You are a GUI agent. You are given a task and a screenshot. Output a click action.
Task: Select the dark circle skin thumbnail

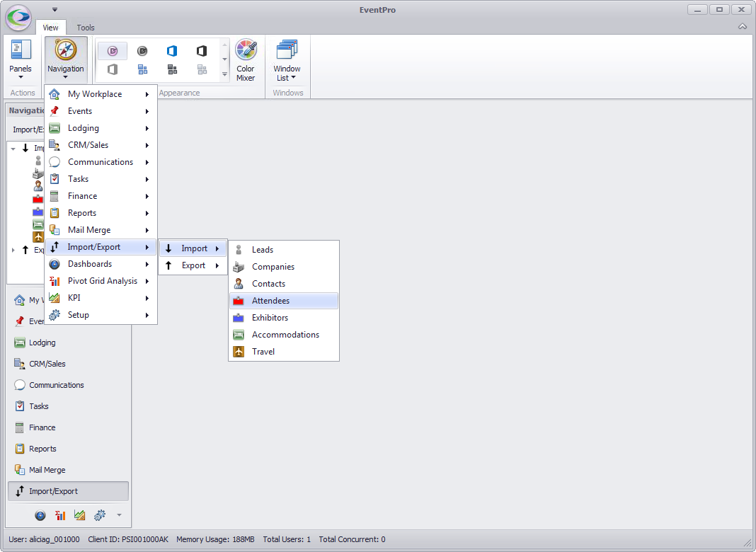click(x=142, y=51)
